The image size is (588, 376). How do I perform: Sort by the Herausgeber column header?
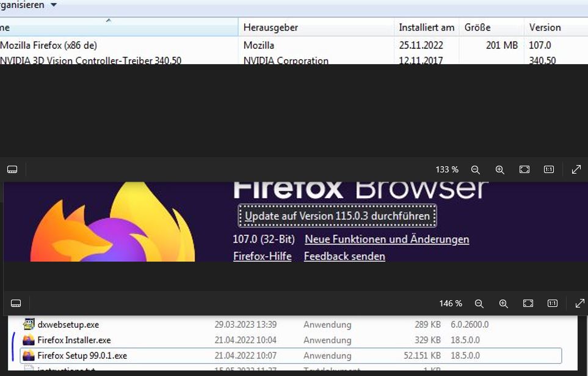(316, 28)
